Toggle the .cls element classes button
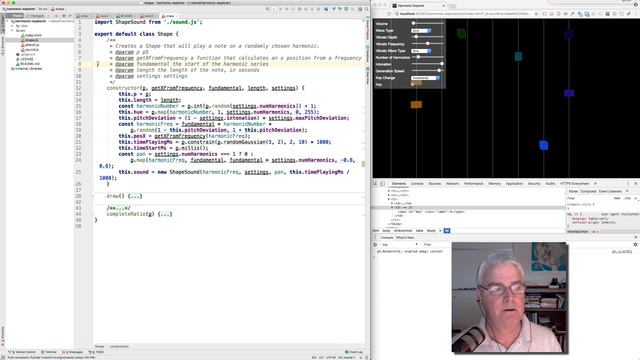The width and height of the screenshot is (640, 360). [x=628, y=198]
